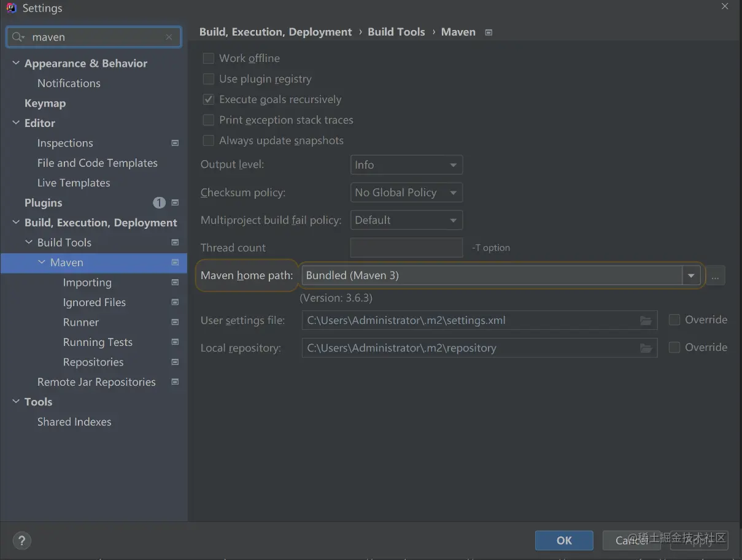Click the folder icon for User settings file

pos(646,320)
